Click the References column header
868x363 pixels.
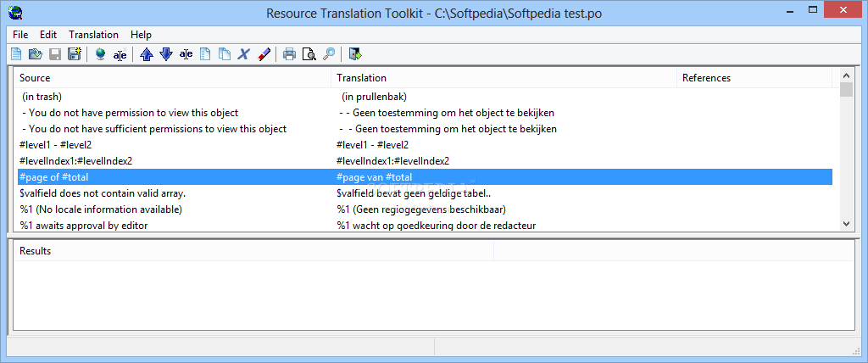(x=754, y=78)
